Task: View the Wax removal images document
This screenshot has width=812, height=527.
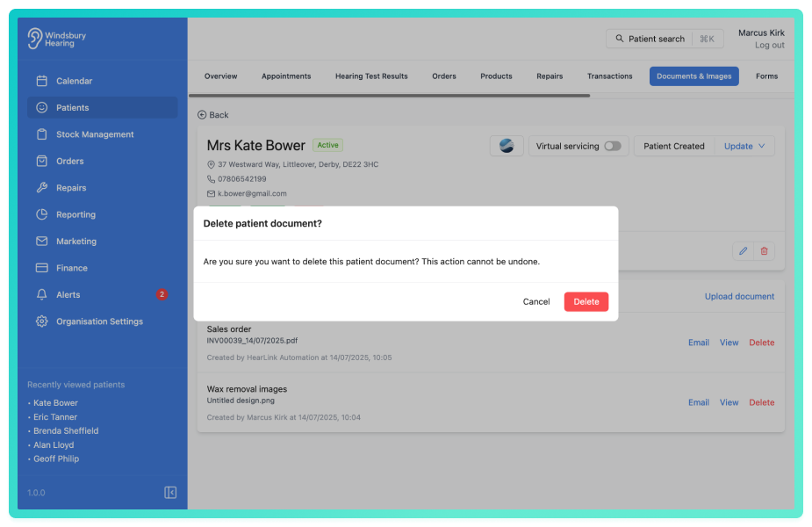Action: (729, 402)
